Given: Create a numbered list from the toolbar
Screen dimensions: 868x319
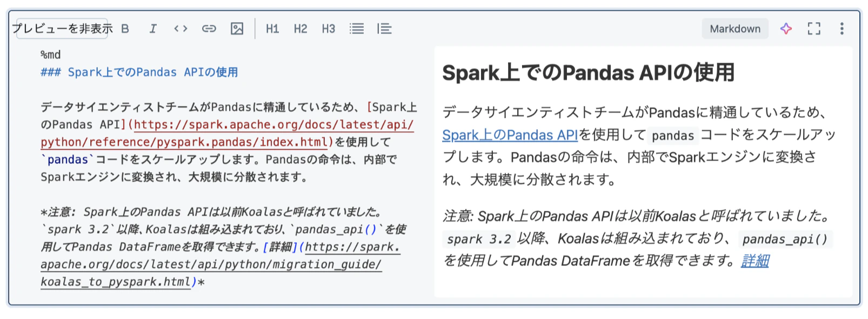Looking at the screenshot, I should pos(384,29).
